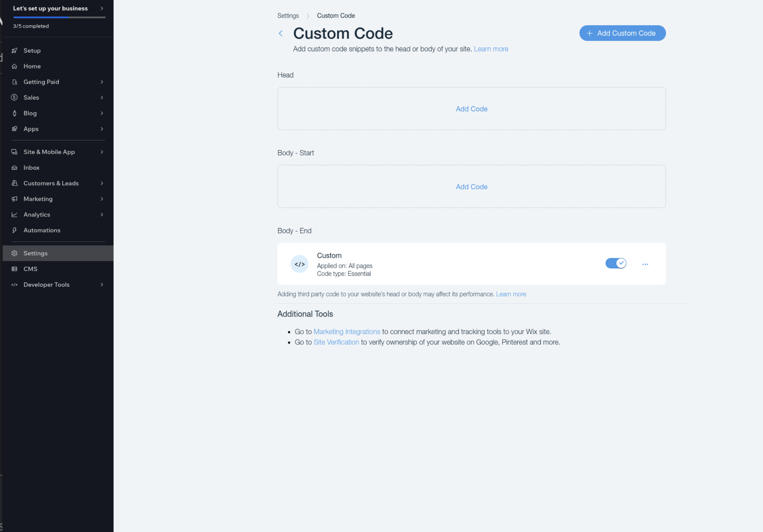Image resolution: width=763 pixels, height=532 pixels.
Task: Open the Marketing Integrations link
Action: pyautogui.click(x=347, y=331)
